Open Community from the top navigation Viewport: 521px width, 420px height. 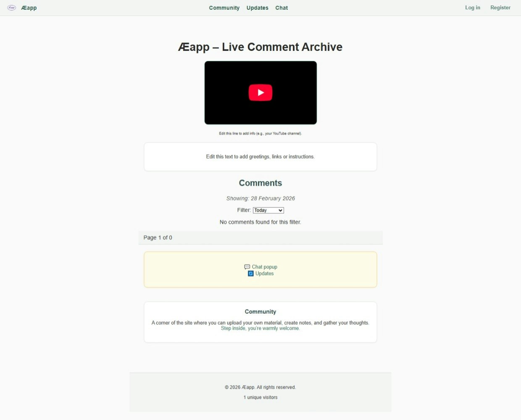tap(224, 8)
